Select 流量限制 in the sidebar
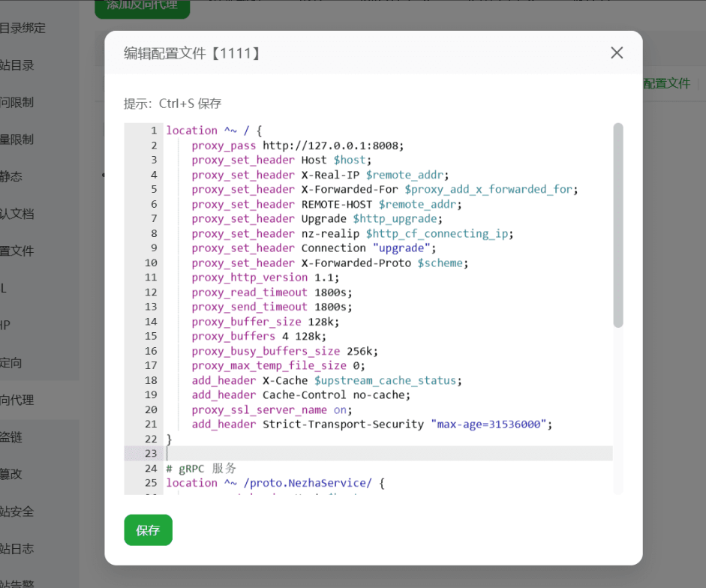Viewport: 706px width, 588px height. pos(17,139)
